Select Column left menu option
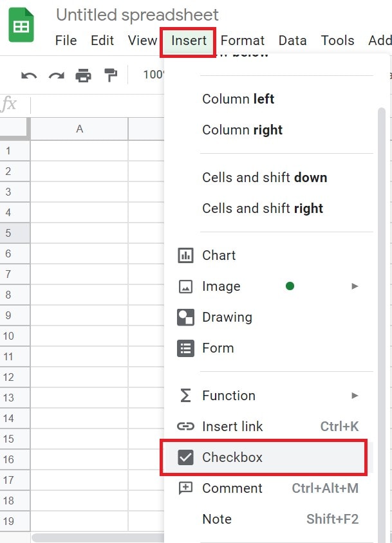This screenshot has width=392, height=543. point(238,99)
